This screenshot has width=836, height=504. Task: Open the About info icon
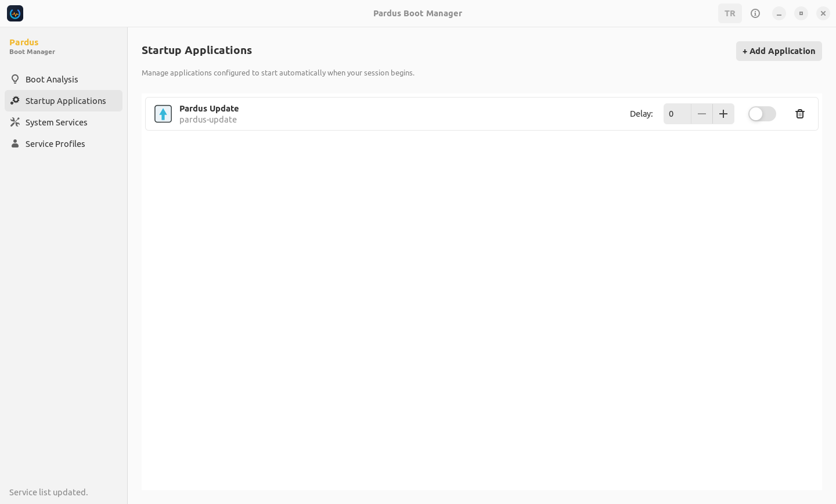755,13
